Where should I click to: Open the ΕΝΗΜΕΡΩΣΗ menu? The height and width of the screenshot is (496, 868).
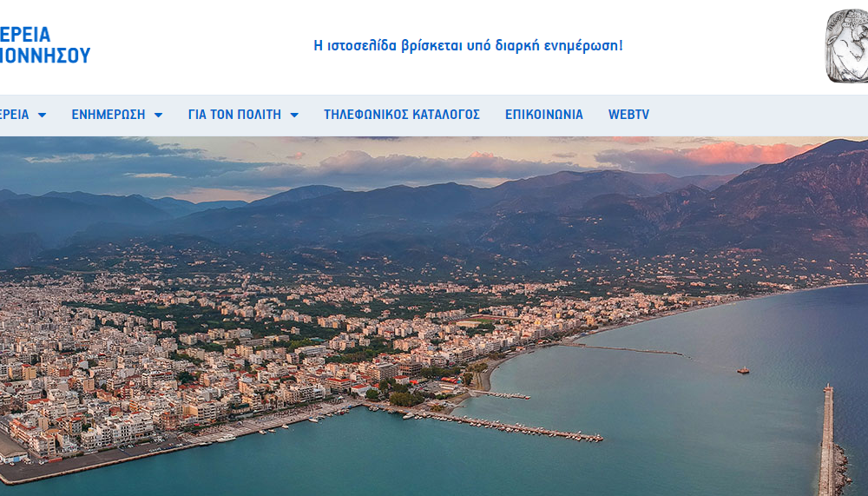pos(108,115)
